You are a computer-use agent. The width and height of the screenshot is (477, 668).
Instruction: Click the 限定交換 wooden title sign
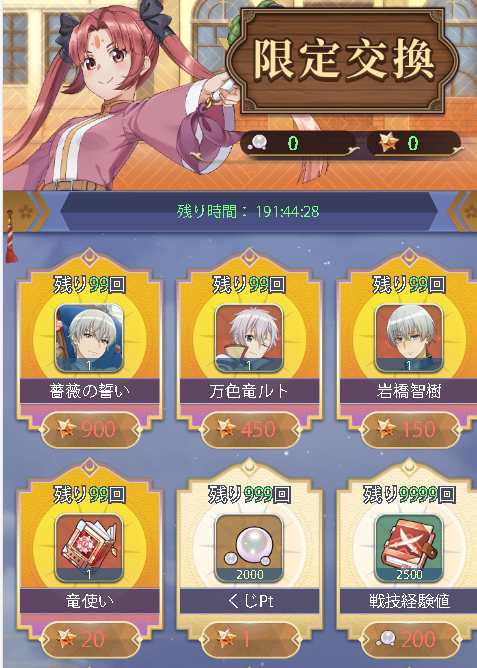tap(343, 60)
